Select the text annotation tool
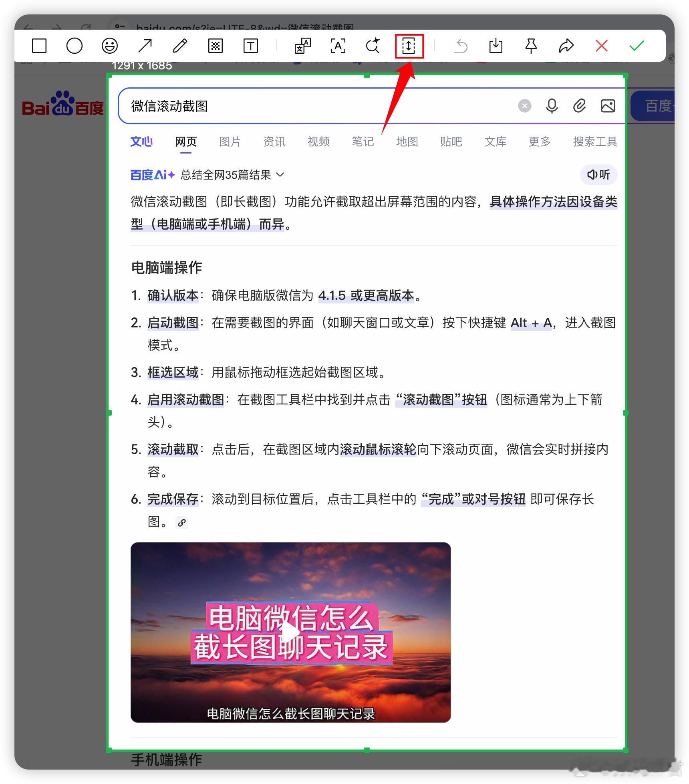Image resolution: width=689 pixels, height=784 pixels. [251, 46]
